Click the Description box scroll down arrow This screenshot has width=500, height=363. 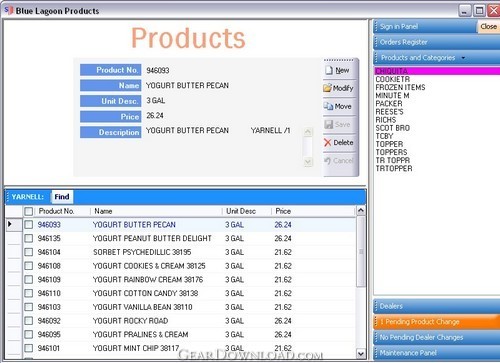(x=308, y=162)
